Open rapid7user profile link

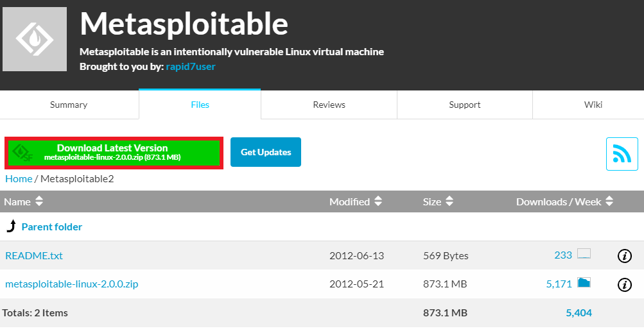click(x=191, y=67)
